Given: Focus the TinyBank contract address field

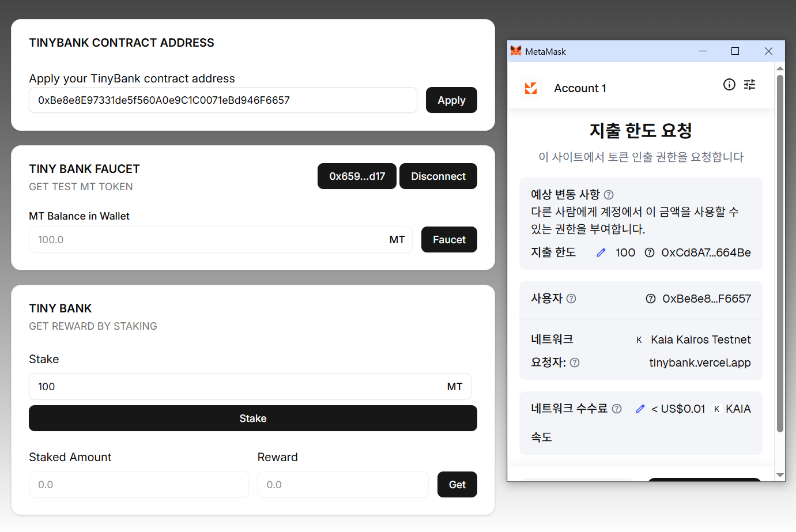Looking at the screenshot, I should tap(223, 100).
